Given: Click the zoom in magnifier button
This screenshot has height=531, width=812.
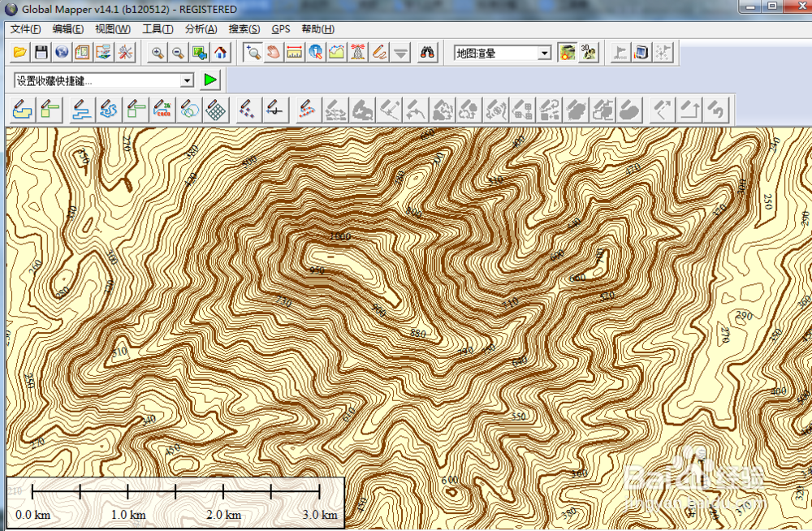Looking at the screenshot, I should (x=158, y=53).
